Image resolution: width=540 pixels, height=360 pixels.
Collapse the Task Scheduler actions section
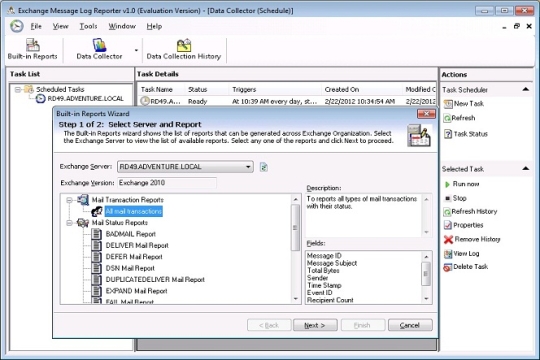tap(526, 90)
